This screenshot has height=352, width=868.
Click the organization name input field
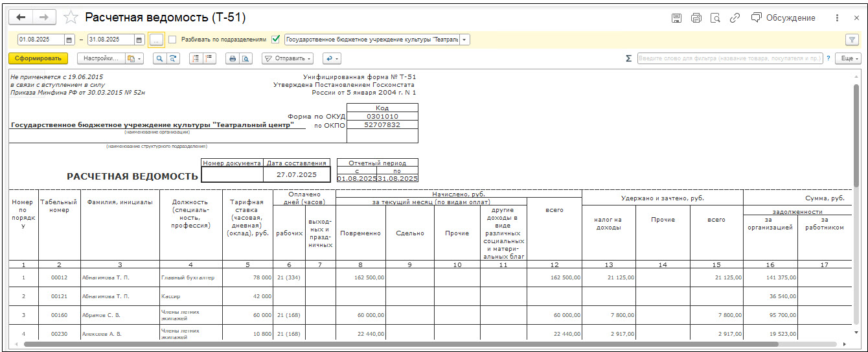372,40
